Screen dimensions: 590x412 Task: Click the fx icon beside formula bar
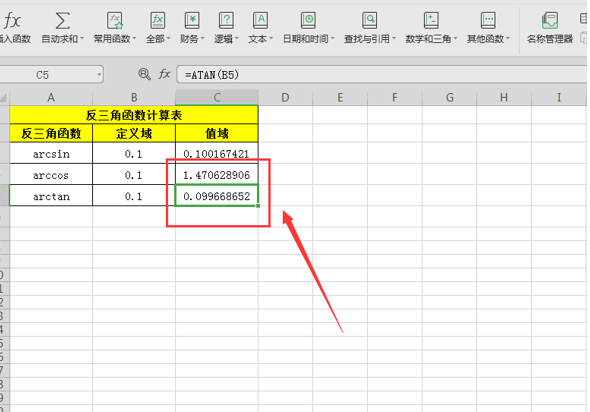(x=164, y=74)
